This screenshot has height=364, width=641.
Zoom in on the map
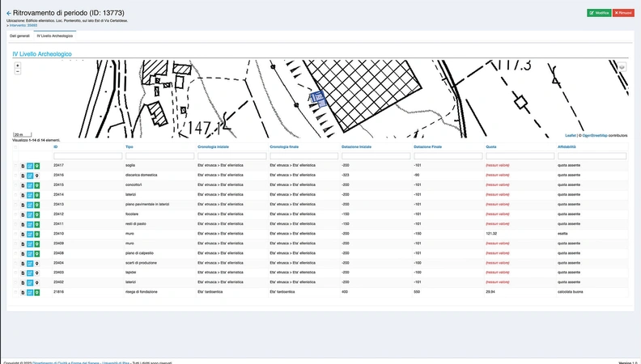click(x=17, y=65)
